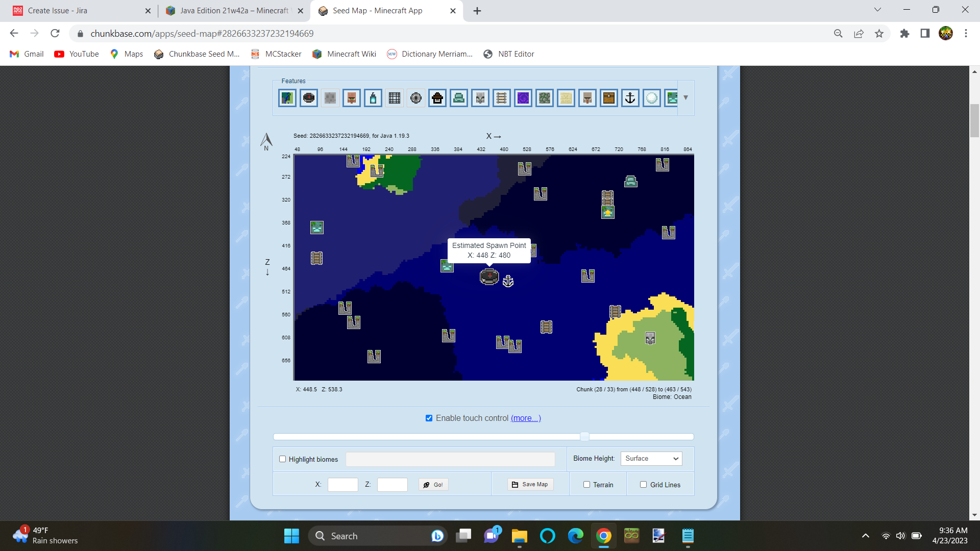
Task: Click the Save Map button
Action: [x=530, y=485]
